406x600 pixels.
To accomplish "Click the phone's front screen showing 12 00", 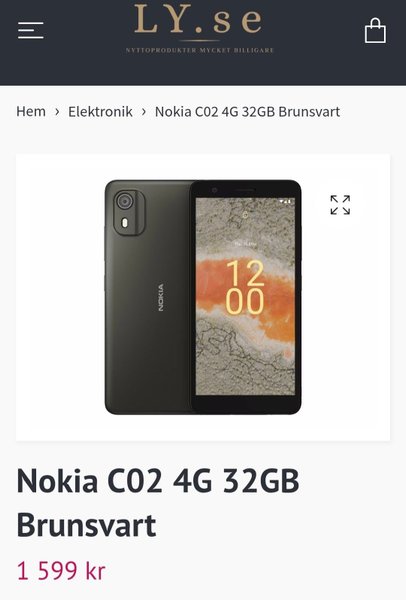I will [x=245, y=297].
